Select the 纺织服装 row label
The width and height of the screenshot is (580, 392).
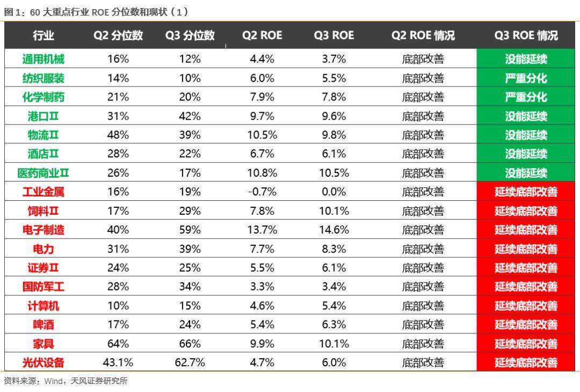[44, 78]
